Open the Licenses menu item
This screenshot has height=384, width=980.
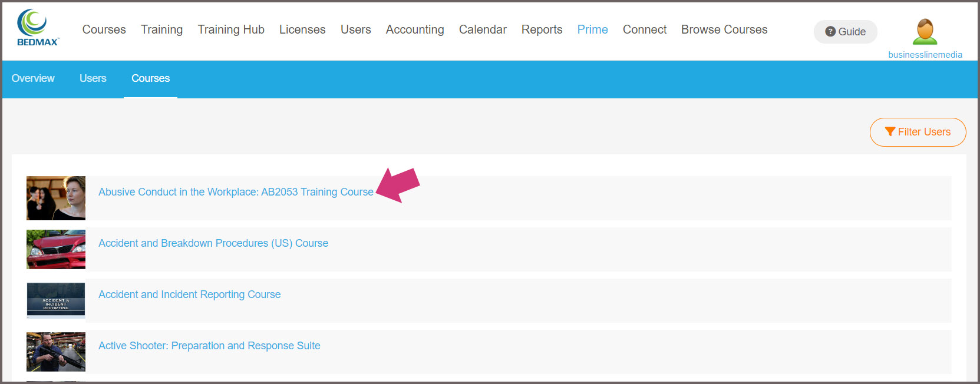click(302, 29)
